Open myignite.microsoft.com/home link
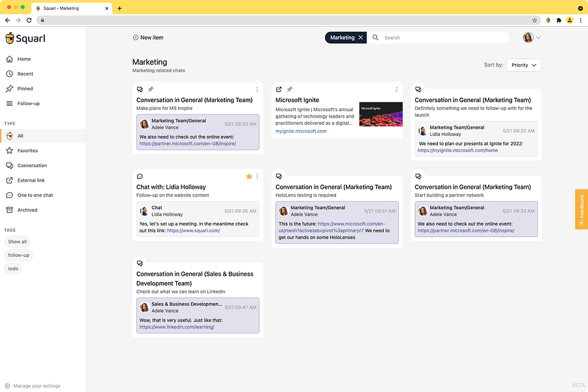Image resolution: width=588 pixels, height=392 pixels. tap(457, 150)
